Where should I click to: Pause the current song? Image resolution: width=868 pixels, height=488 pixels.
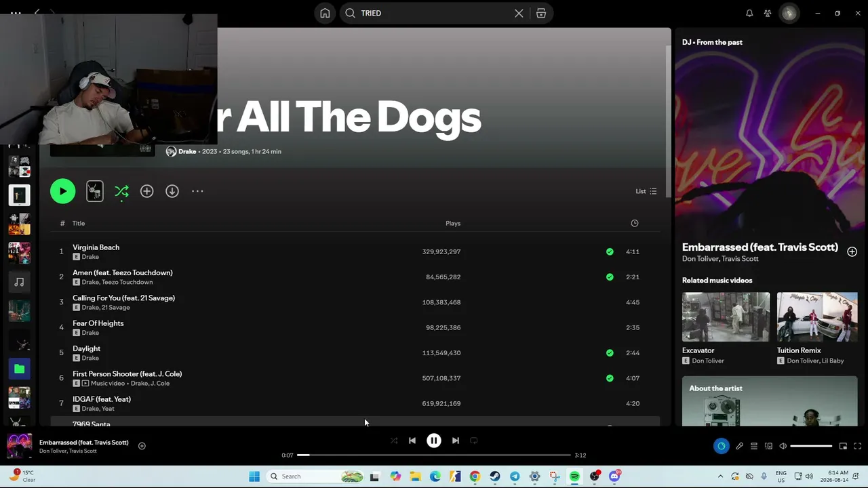pyautogui.click(x=434, y=441)
